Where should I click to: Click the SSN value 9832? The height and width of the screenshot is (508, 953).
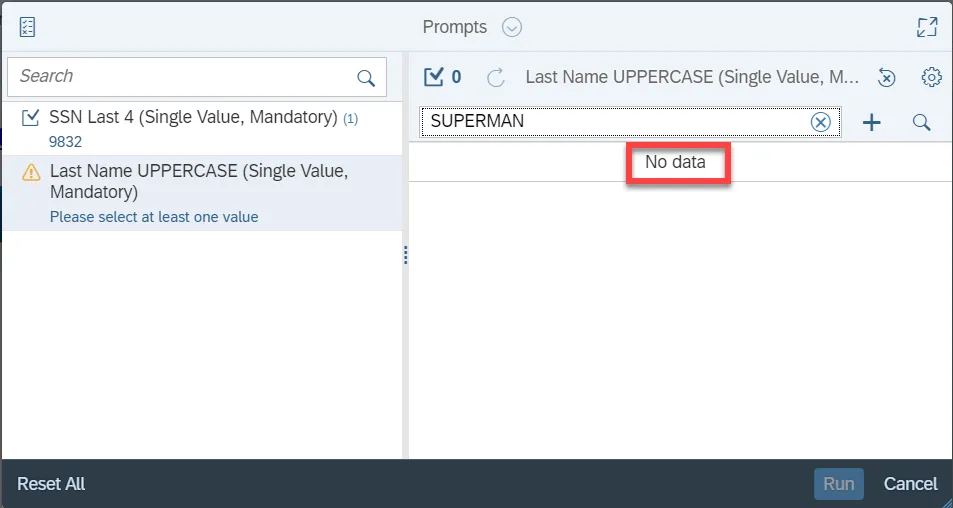[x=65, y=141]
